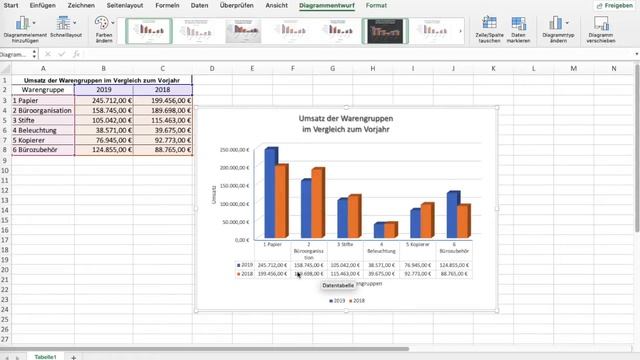The height and width of the screenshot is (360, 640).
Task: Select fifth chart style thumbnail
Action: [x=338, y=31]
